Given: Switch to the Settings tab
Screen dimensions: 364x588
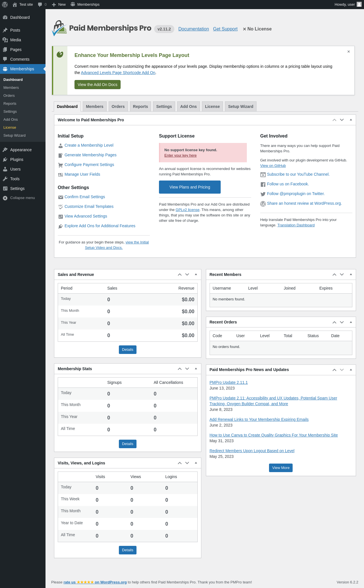Looking at the screenshot, I should tap(164, 106).
